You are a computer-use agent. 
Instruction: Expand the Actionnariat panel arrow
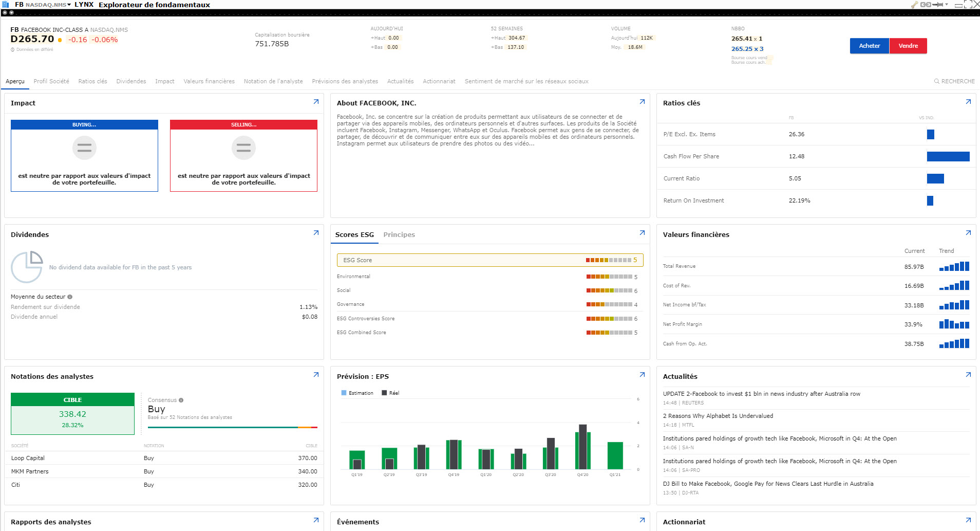(968, 520)
